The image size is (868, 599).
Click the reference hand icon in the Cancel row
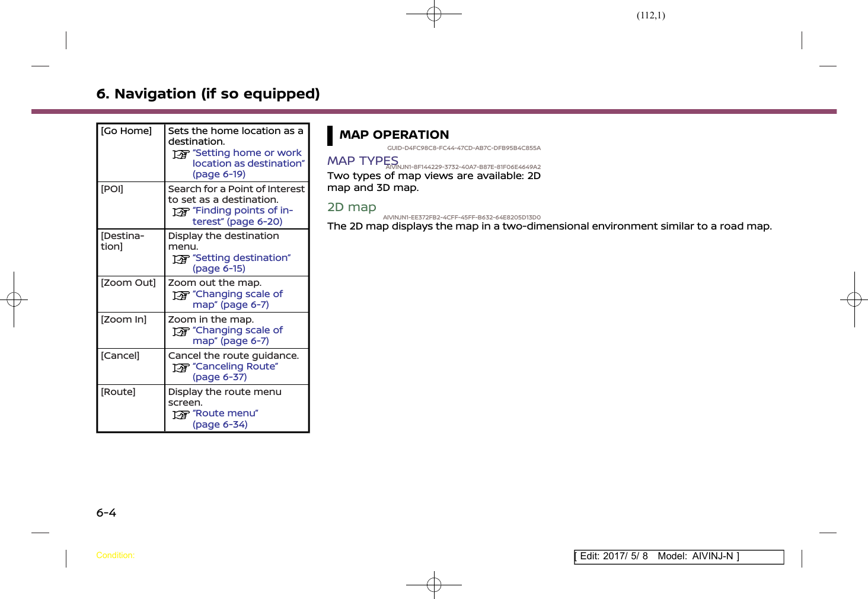click(x=181, y=368)
